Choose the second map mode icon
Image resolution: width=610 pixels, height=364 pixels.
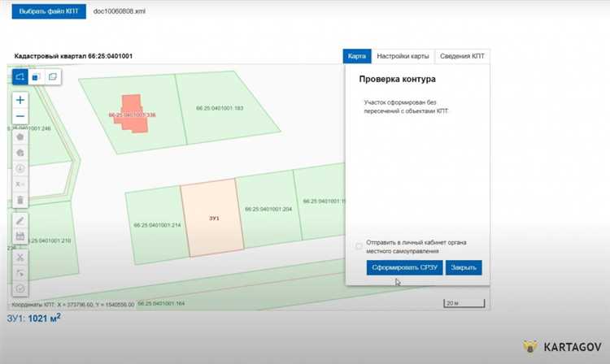37,76
